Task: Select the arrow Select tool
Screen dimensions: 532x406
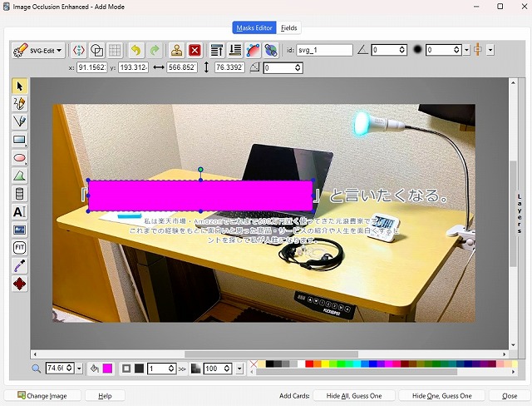Action: click(20, 87)
